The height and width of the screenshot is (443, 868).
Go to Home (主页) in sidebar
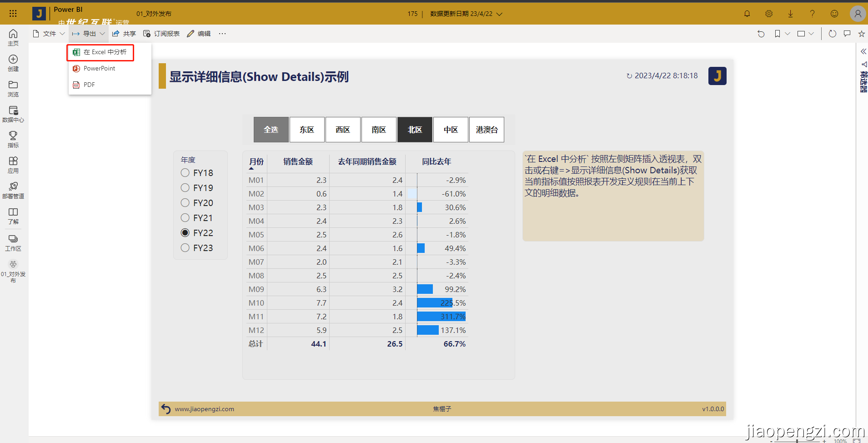click(13, 37)
